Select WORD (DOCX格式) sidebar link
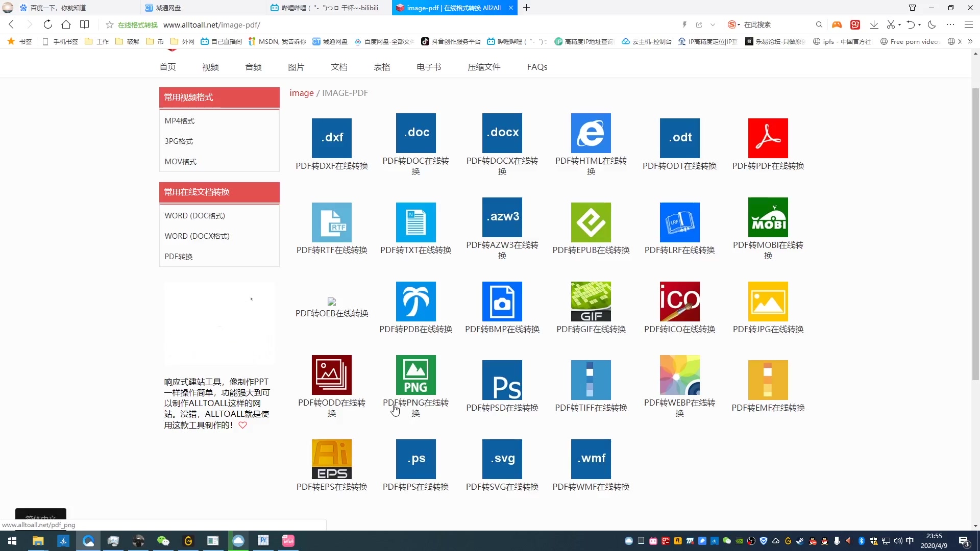Screen dimensions: 980x551 coord(197,236)
